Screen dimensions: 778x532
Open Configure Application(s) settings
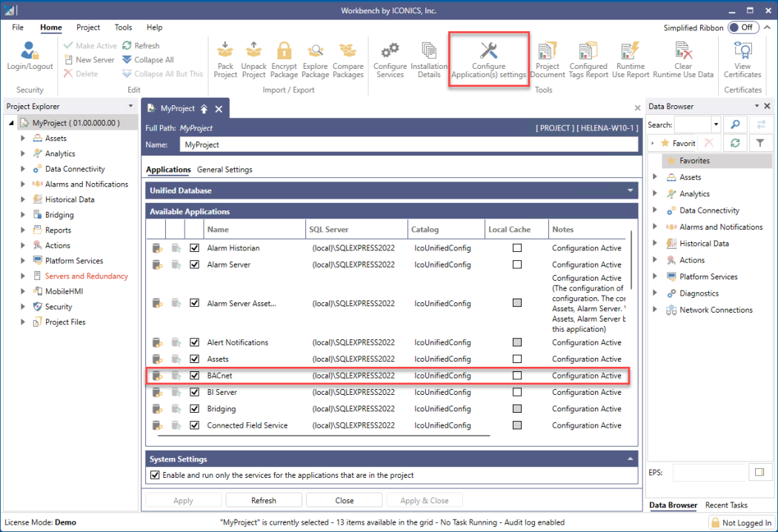point(489,59)
